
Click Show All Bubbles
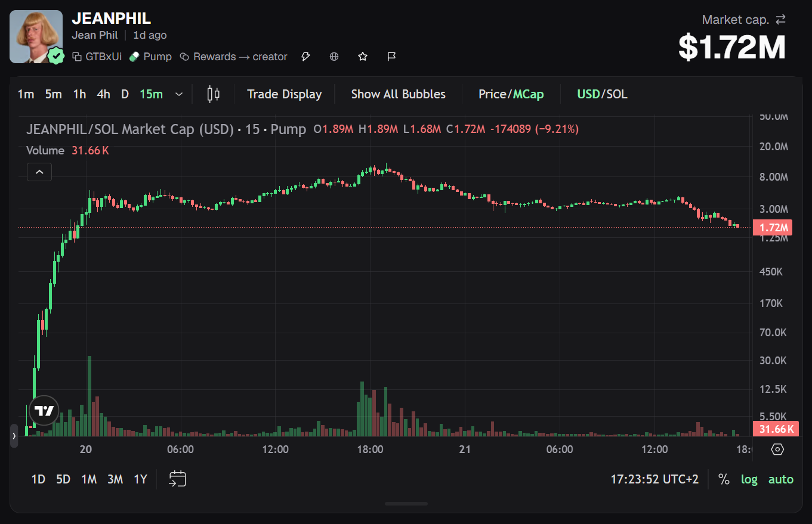pyautogui.click(x=398, y=94)
